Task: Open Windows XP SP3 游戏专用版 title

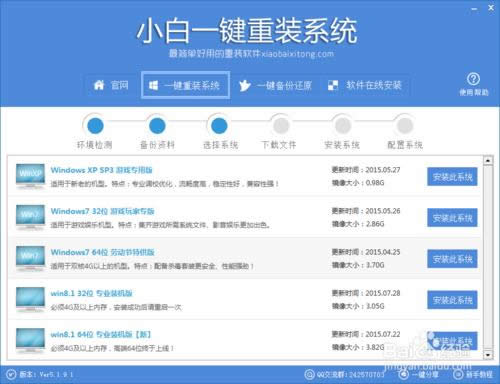Action: (x=101, y=170)
